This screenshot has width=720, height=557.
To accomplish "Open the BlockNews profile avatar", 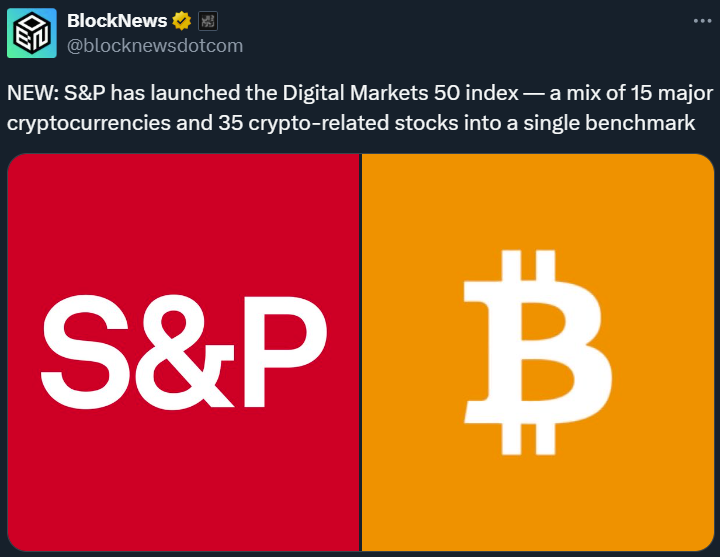I will [x=32, y=33].
